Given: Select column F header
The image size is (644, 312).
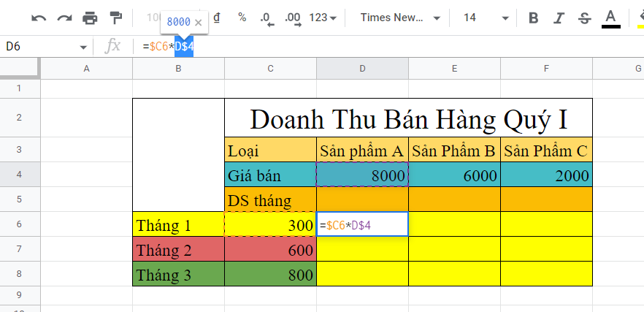Looking at the screenshot, I should tap(546, 69).
